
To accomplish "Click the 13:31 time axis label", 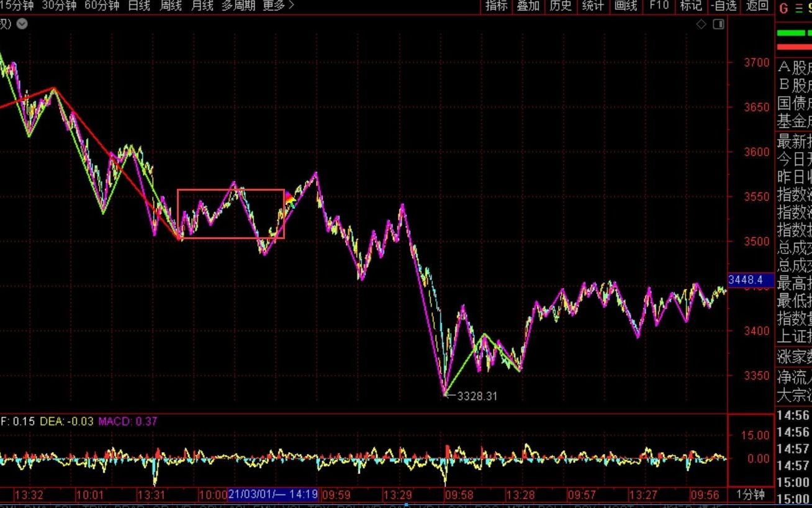I will (x=151, y=495).
